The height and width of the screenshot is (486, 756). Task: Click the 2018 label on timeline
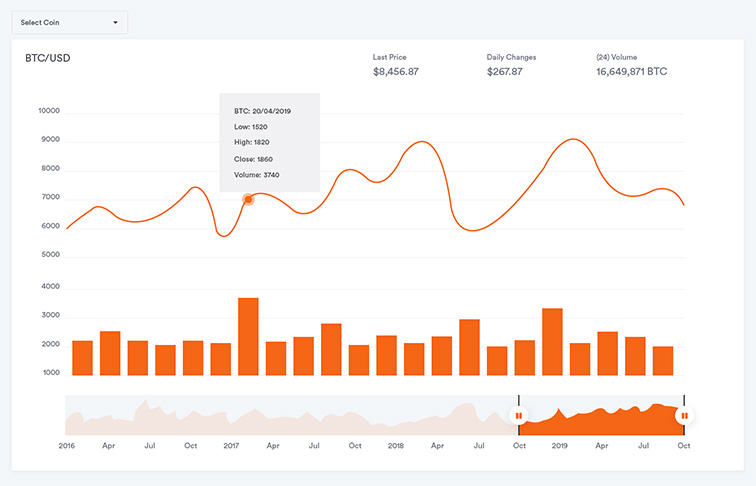(x=396, y=445)
